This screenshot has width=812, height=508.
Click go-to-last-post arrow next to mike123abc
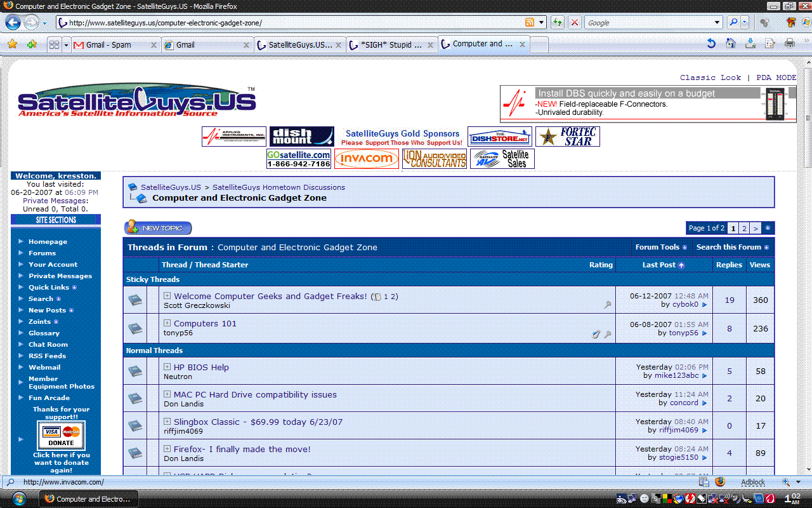(x=704, y=376)
